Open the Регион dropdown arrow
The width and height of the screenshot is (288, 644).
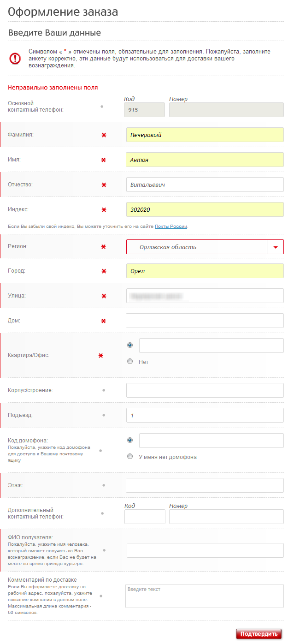coord(275,247)
